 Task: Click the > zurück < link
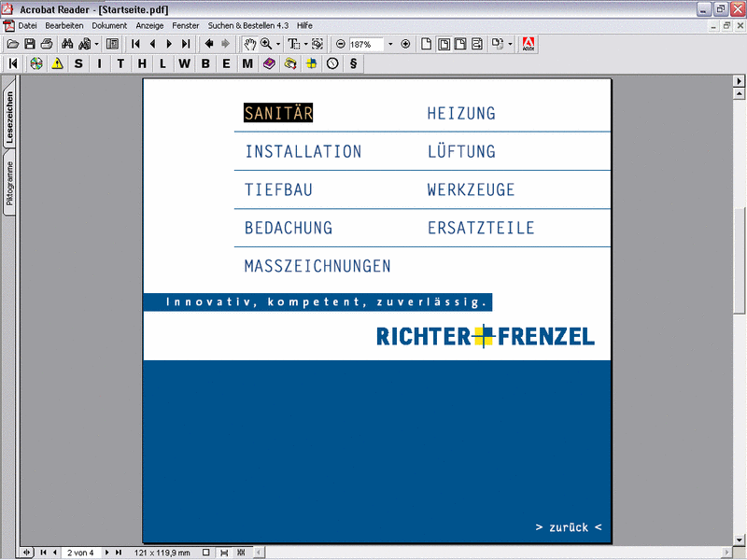[x=569, y=527]
